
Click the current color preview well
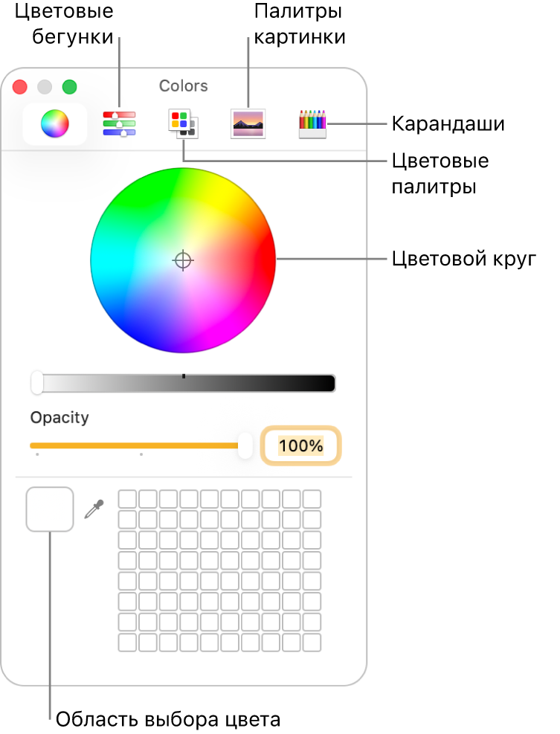[x=50, y=509]
